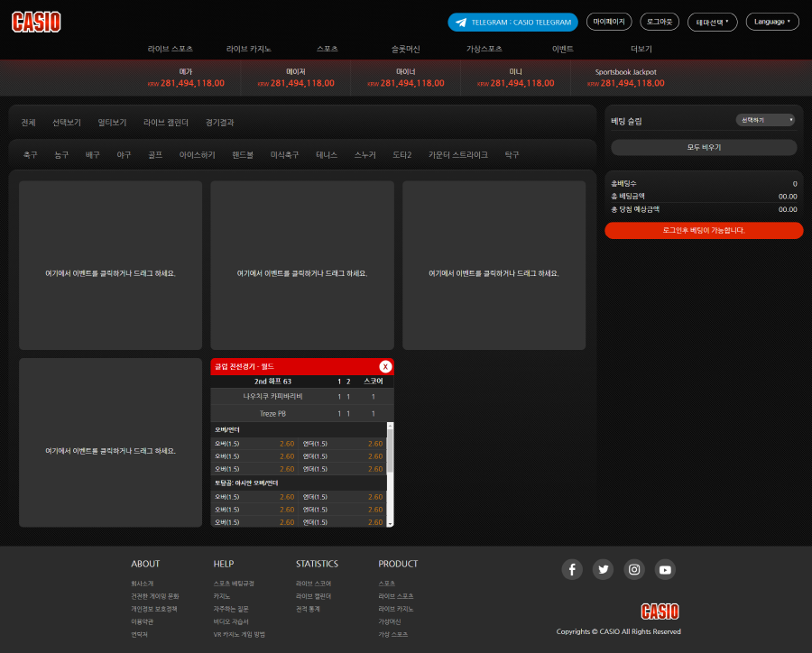Image resolution: width=812 pixels, height=653 pixels.
Task: Switch to the 멀티보기 tab
Action: pos(112,123)
